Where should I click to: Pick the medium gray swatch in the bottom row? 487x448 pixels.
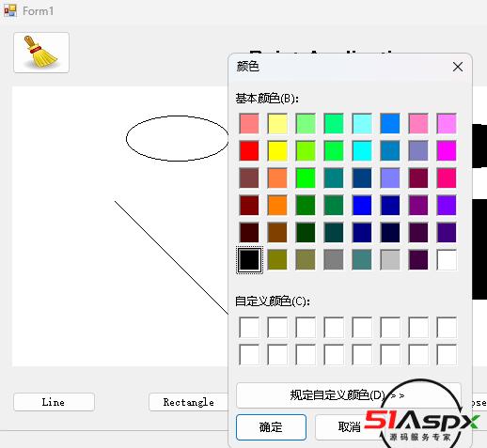click(x=334, y=259)
